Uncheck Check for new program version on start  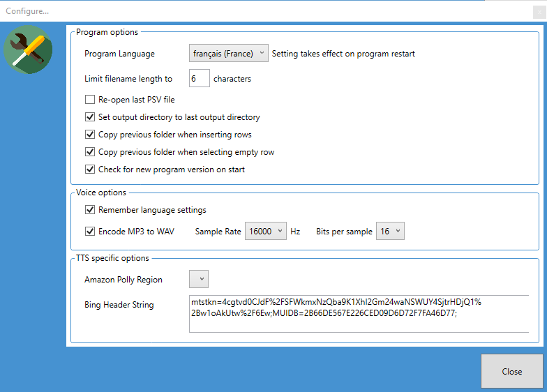coord(90,169)
